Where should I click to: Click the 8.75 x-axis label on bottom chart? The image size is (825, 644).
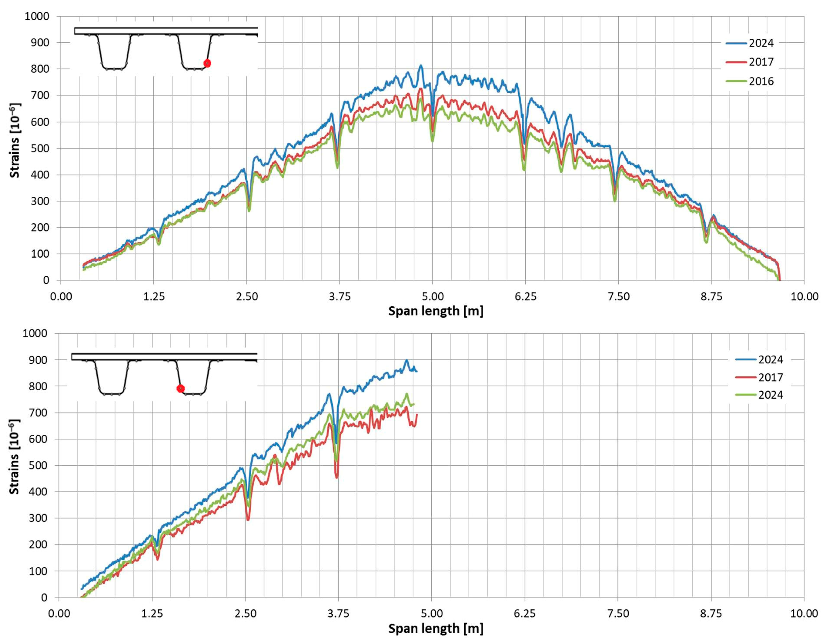point(711,613)
